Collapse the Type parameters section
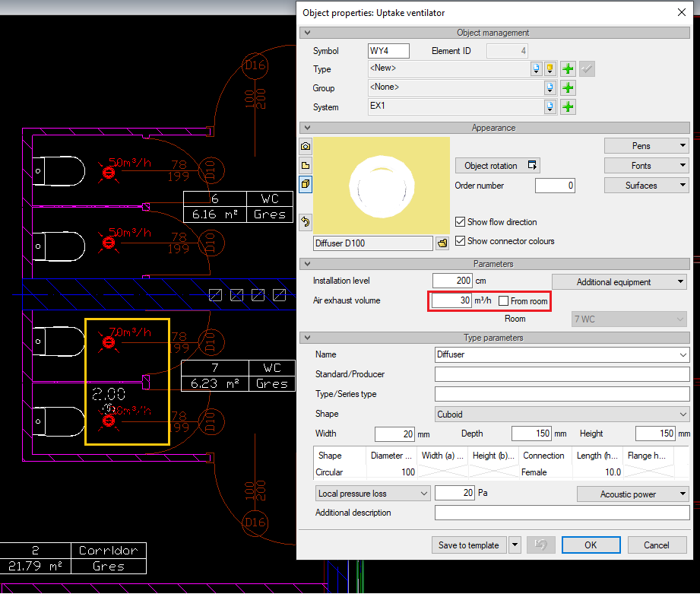The image size is (700, 594). point(308,338)
